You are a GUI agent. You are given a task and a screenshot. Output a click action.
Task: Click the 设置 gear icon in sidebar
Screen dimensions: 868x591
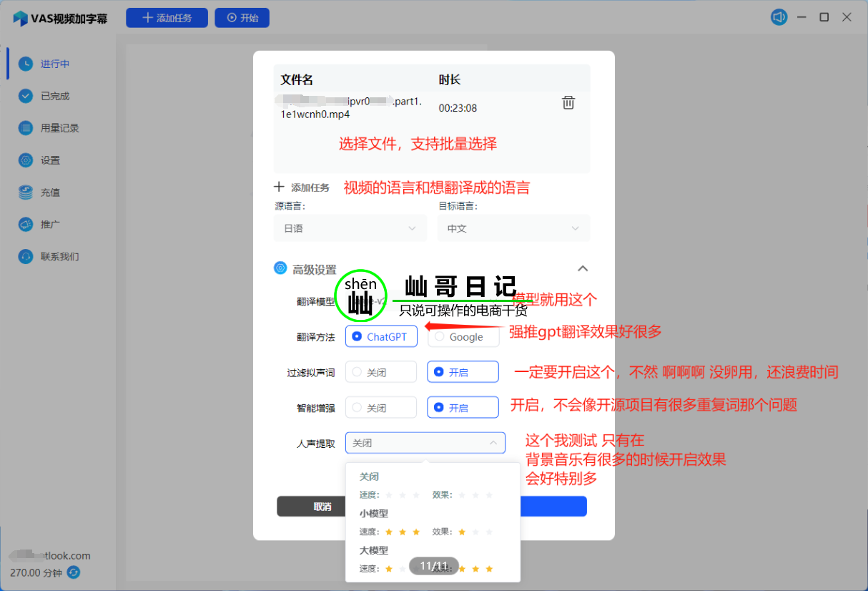[26, 160]
